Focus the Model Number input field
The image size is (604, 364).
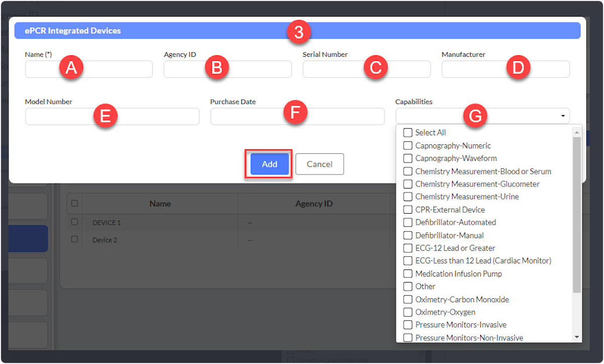(x=112, y=116)
